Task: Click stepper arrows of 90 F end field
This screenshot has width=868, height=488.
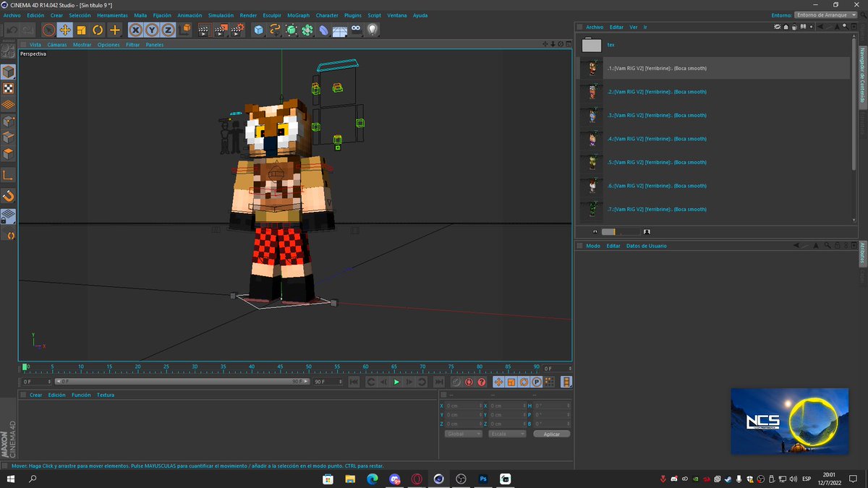Action: coord(341,382)
